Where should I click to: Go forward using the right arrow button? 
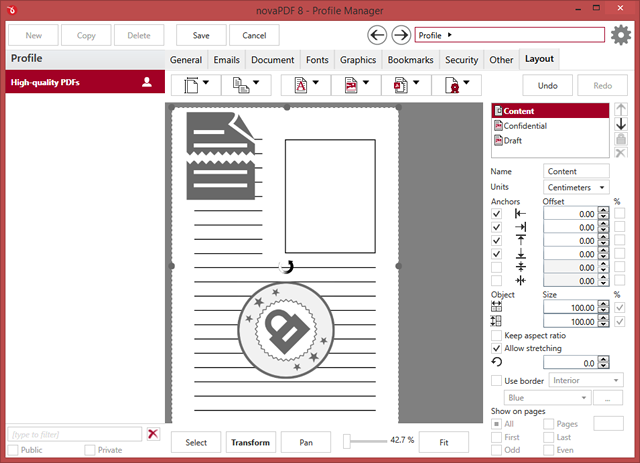coord(401,35)
